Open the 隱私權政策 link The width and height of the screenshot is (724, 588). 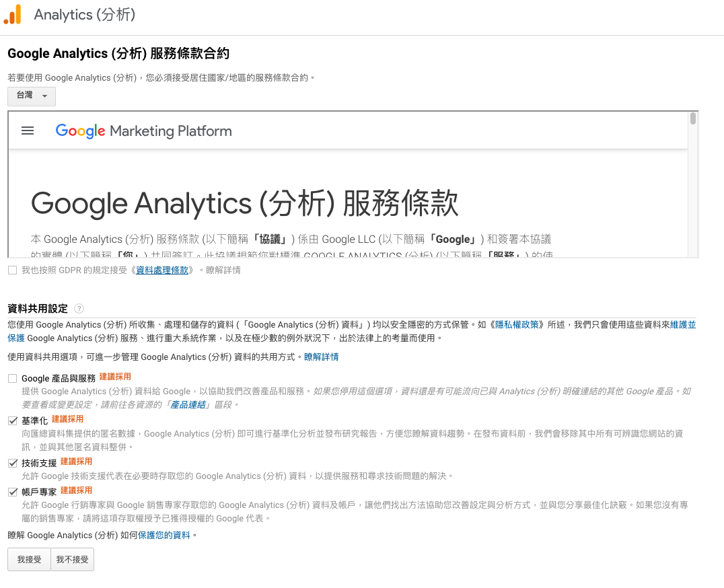point(517,324)
